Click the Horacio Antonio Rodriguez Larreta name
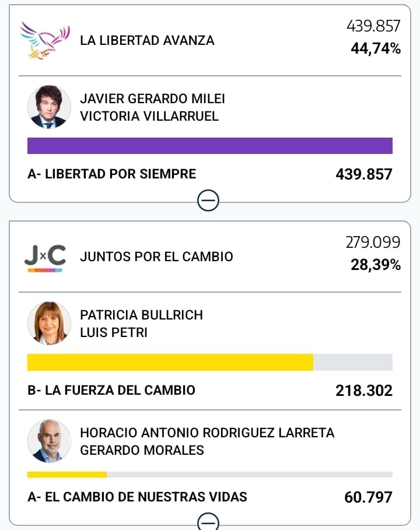Screen dimensions: 420x530 pos(207,433)
